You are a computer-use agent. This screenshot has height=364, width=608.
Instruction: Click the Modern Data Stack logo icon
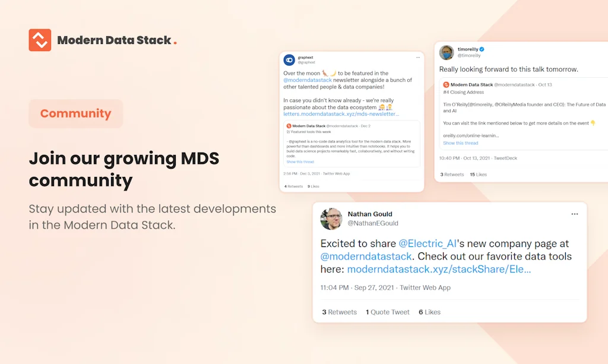click(40, 39)
